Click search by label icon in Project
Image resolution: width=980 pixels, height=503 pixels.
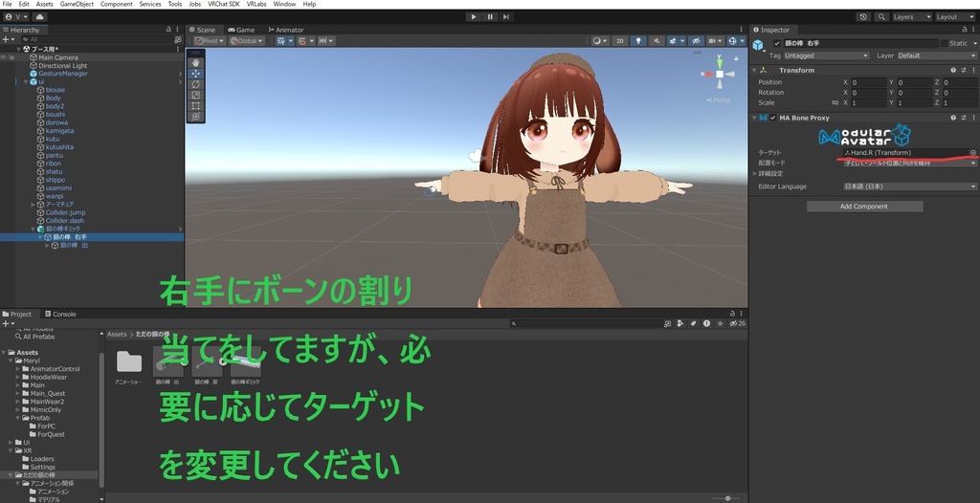pyautogui.click(x=693, y=323)
